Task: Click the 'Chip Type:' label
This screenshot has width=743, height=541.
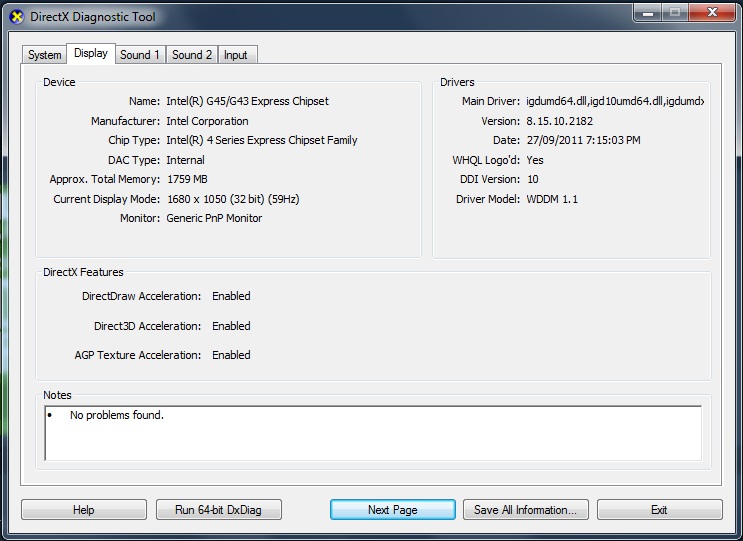Action: [134, 140]
